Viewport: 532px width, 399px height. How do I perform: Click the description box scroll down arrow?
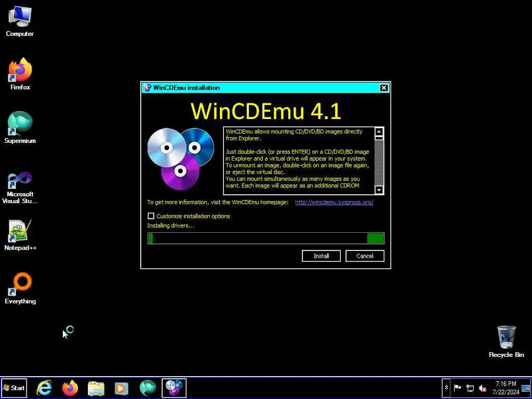tap(379, 190)
